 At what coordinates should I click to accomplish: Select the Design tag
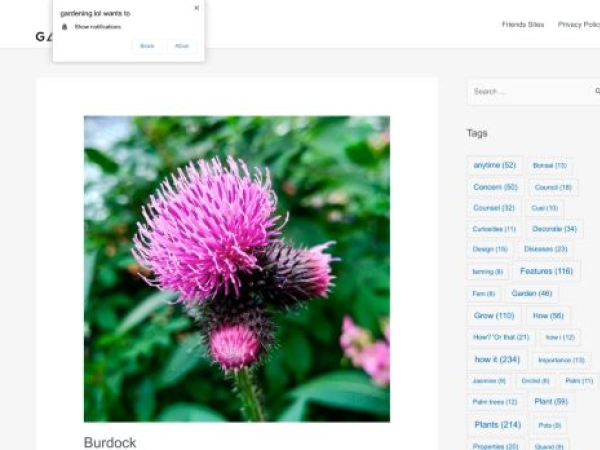coord(490,249)
